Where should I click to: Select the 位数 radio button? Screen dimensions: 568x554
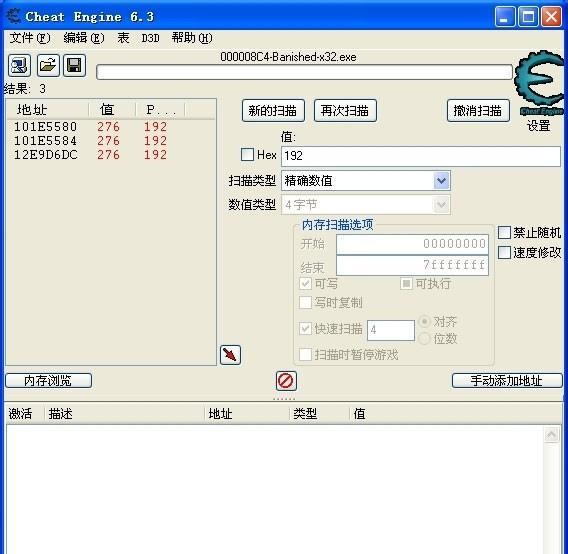point(425,339)
